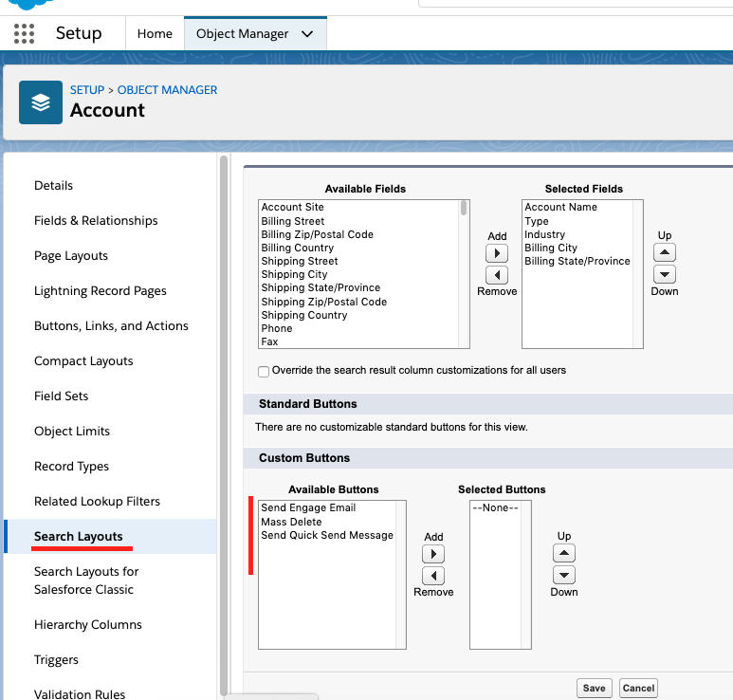Viewport: 733px width, 700px height.
Task: Go to Page Layouts
Action: pyautogui.click(x=71, y=256)
